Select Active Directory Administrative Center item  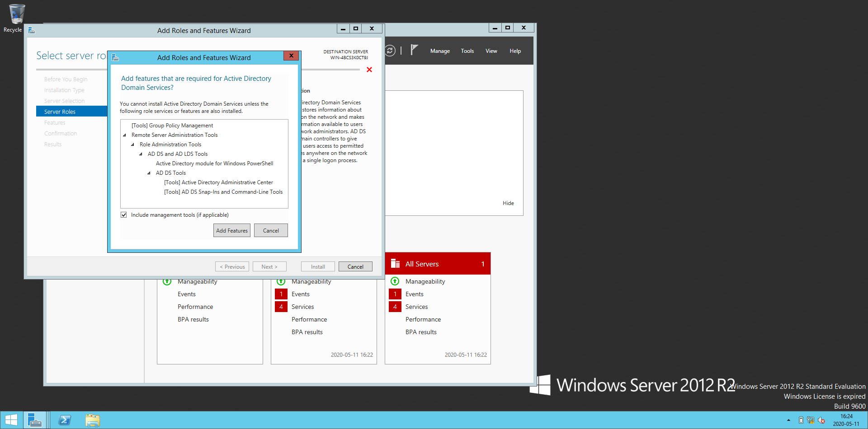(218, 182)
